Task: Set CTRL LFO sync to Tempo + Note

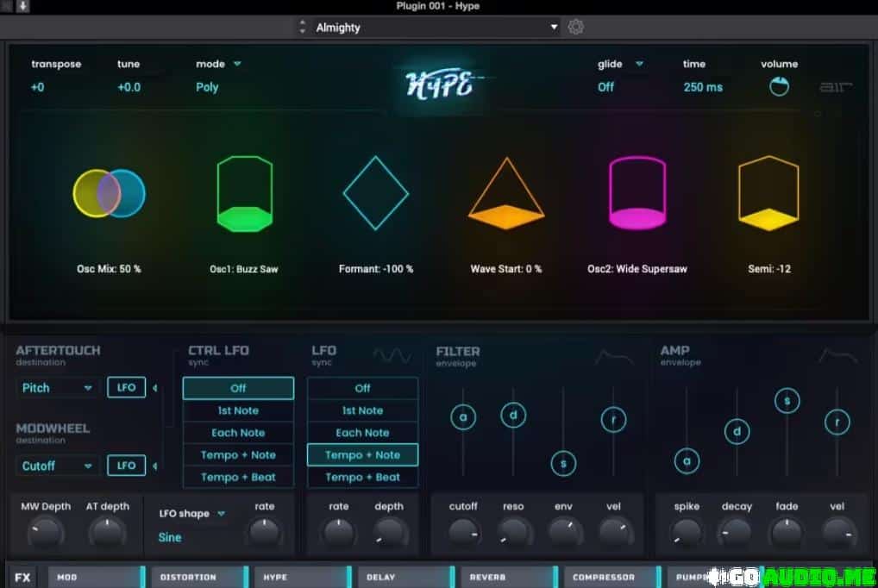Action: (238, 455)
